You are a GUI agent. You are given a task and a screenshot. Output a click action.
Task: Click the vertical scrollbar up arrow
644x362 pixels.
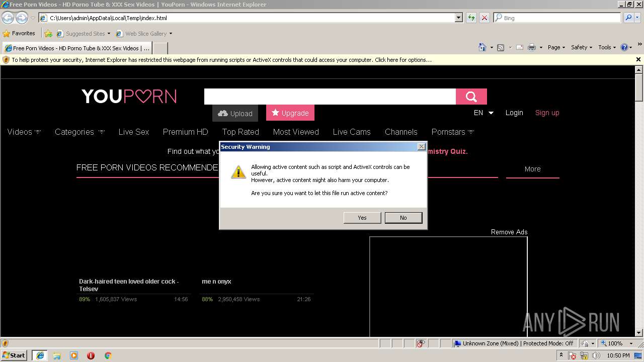[x=639, y=70]
